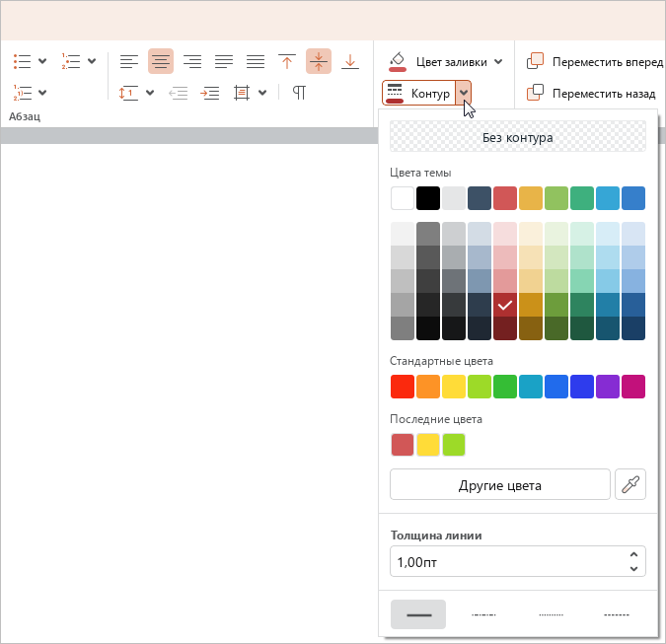Pick red swatch in Последние цвета
The height and width of the screenshot is (644, 666).
tap(403, 445)
